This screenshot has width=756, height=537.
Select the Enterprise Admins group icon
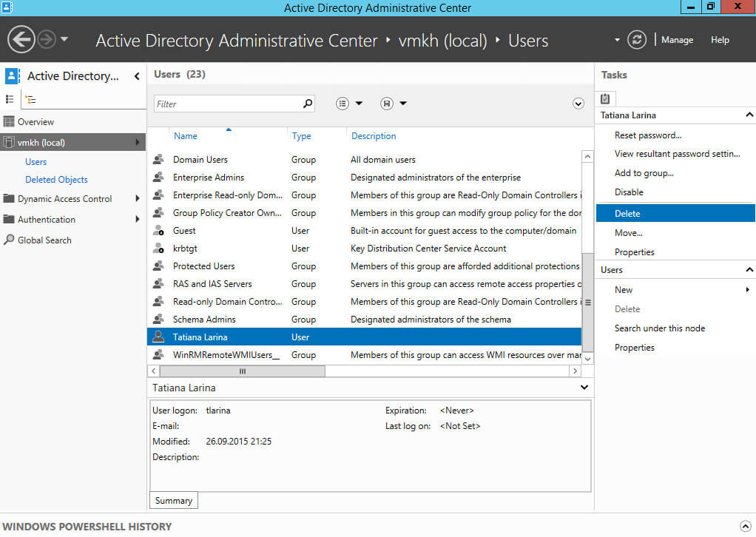(x=158, y=178)
